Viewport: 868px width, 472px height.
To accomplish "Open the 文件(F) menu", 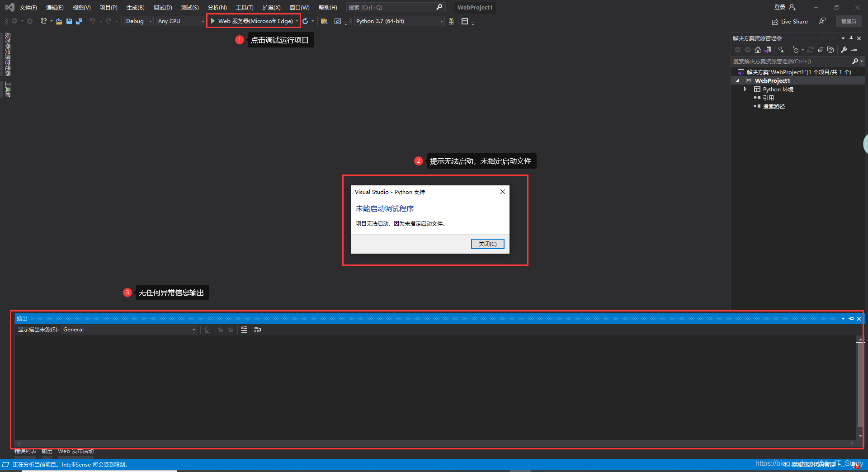I will [28, 8].
